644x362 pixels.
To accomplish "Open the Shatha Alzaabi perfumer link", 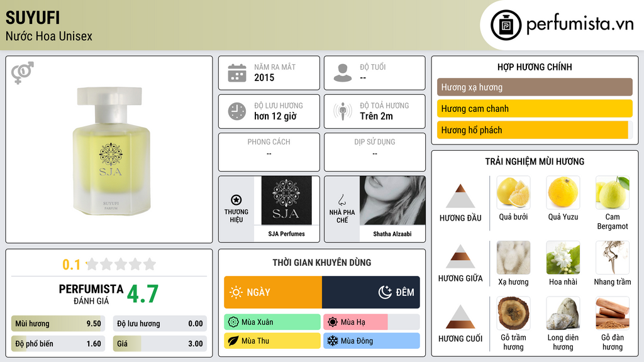I will click(x=392, y=234).
